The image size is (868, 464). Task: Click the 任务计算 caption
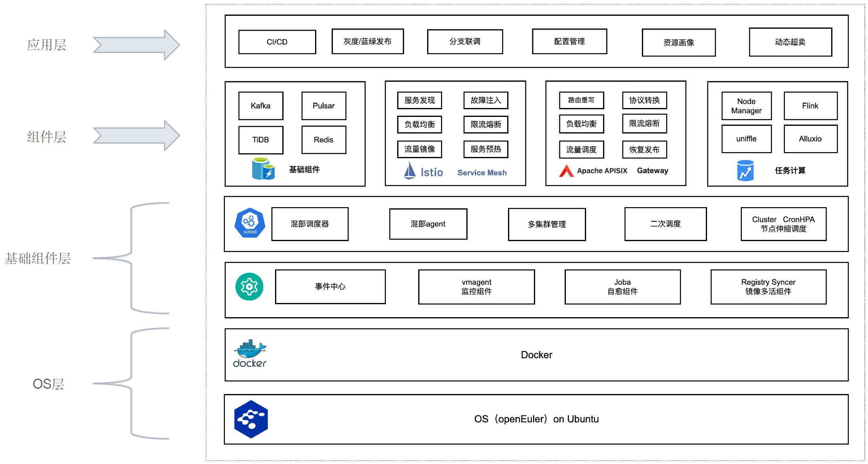point(790,171)
